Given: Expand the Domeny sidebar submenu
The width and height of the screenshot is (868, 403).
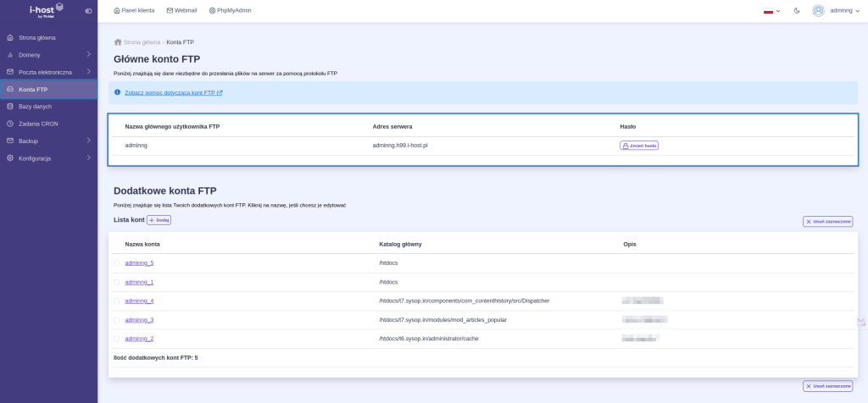Looking at the screenshot, I should pos(88,55).
